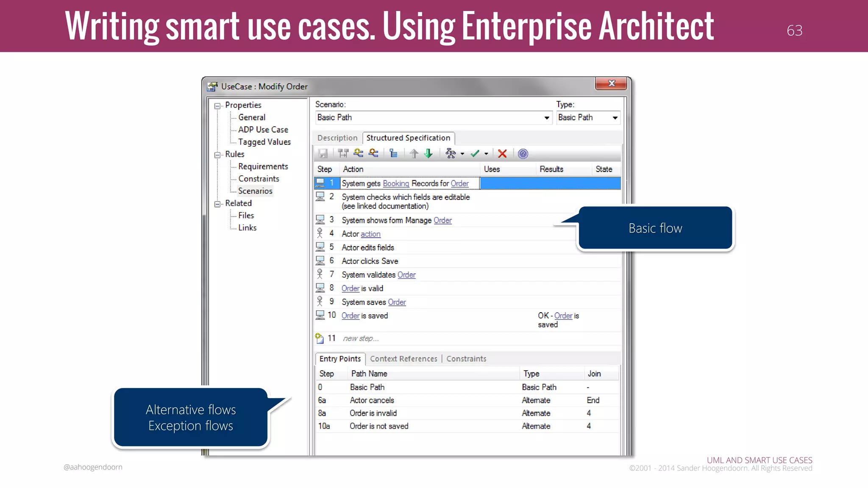Click the new step icon at row 11
The width and height of the screenshot is (868, 488).
click(320, 338)
